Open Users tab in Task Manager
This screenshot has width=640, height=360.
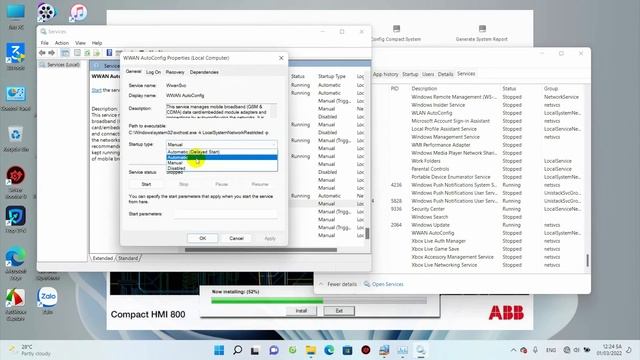(428, 74)
